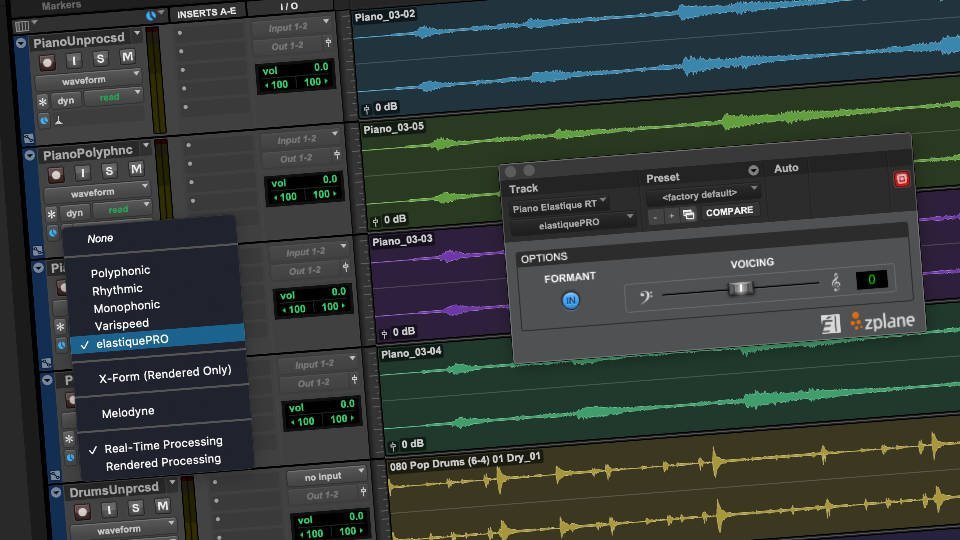Open the Piano Elastique RT track selector
The image size is (960, 540).
559,206
